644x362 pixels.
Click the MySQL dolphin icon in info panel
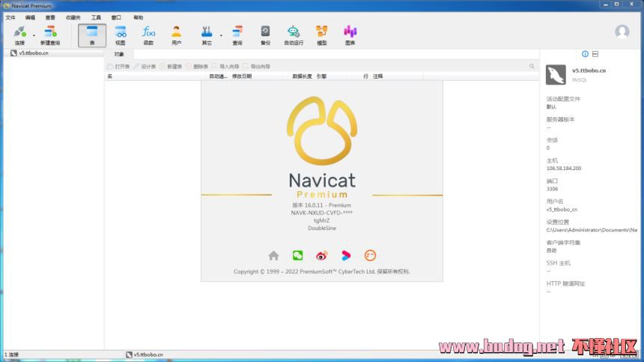click(x=556, y=75)
